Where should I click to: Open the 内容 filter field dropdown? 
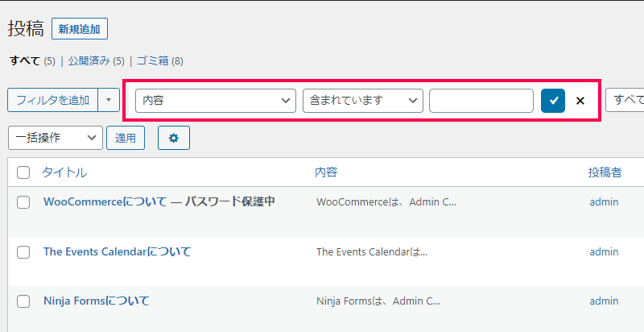click(216, 101)
